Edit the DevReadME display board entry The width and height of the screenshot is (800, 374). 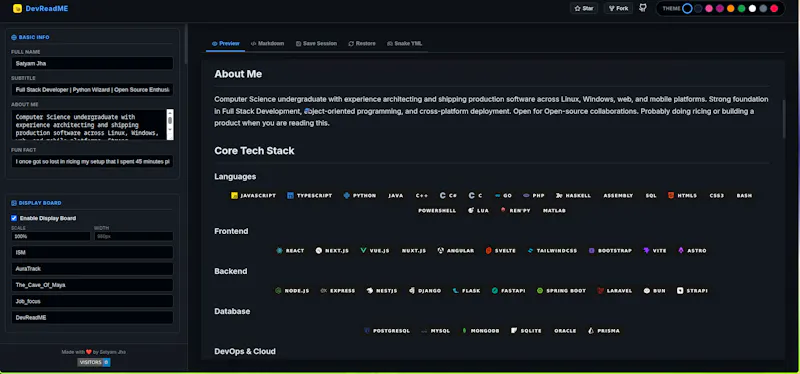[92, 317]
